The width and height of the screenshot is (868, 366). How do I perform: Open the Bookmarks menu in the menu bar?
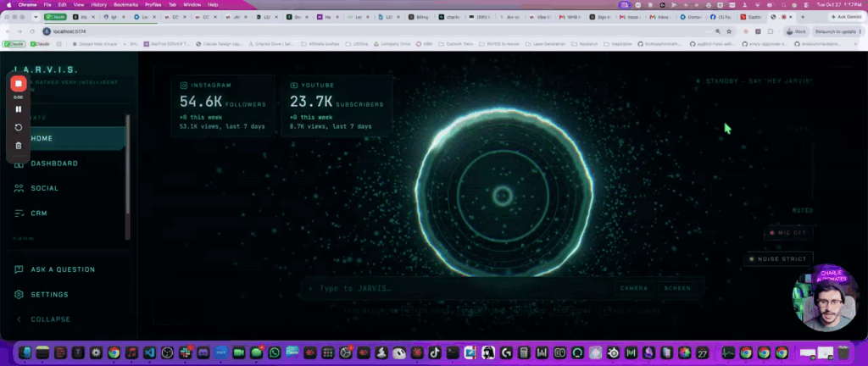tap(125, 4)
